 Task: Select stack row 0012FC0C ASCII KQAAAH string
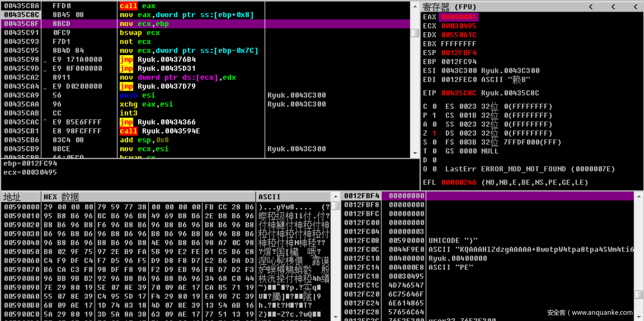[488, 249]
